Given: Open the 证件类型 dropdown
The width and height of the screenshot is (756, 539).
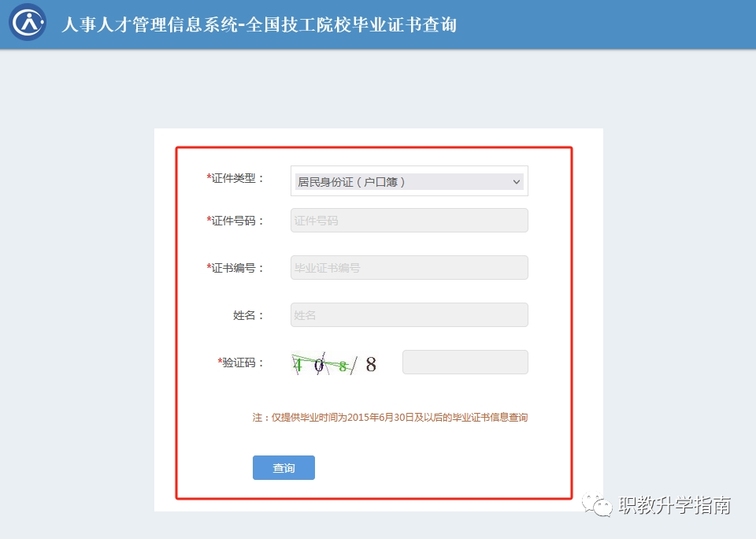Looking at the screenshot, I should (x=409, y=181).
